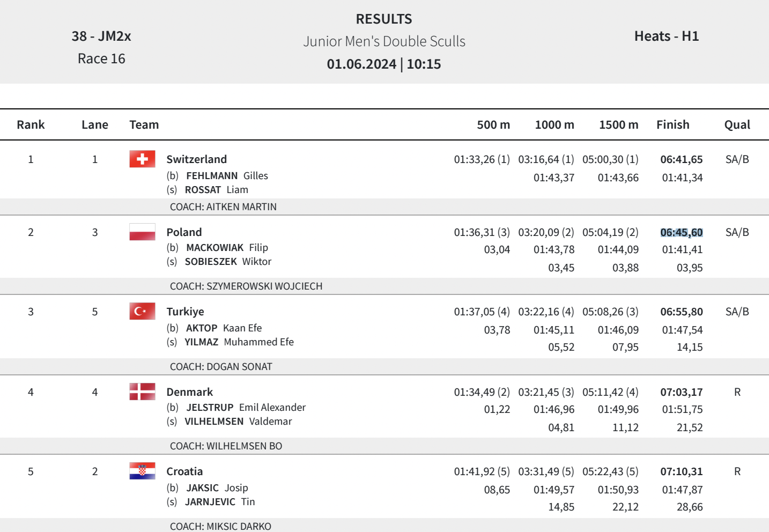The image size is (769, 532).
Task: Click rower name FEHLMANN Gilles
Action: pyautogui.click(x=226, y=176)
